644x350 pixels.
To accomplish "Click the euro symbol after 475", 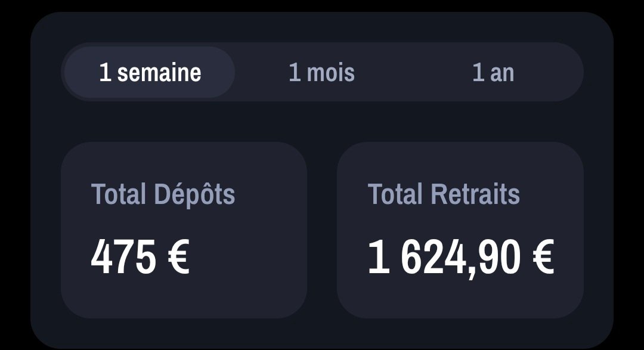I will tap(179, 257).
